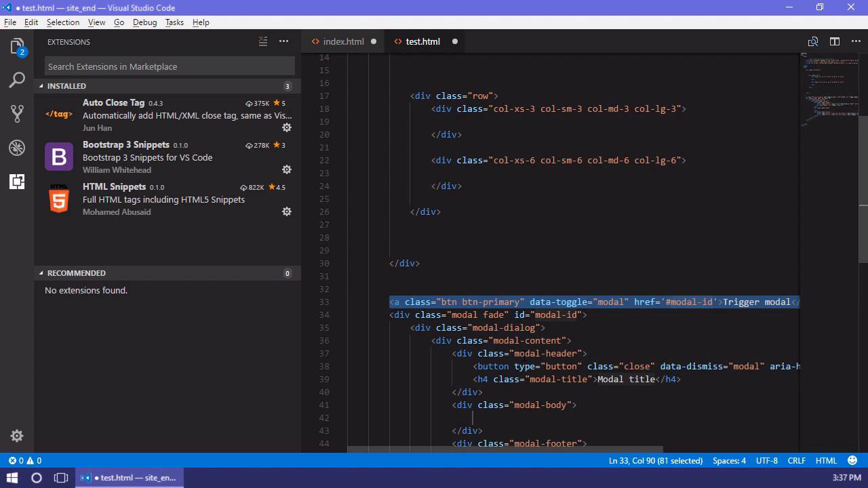Open the Debug view icon
Screen dimensions: 868x488
[17, 147]
